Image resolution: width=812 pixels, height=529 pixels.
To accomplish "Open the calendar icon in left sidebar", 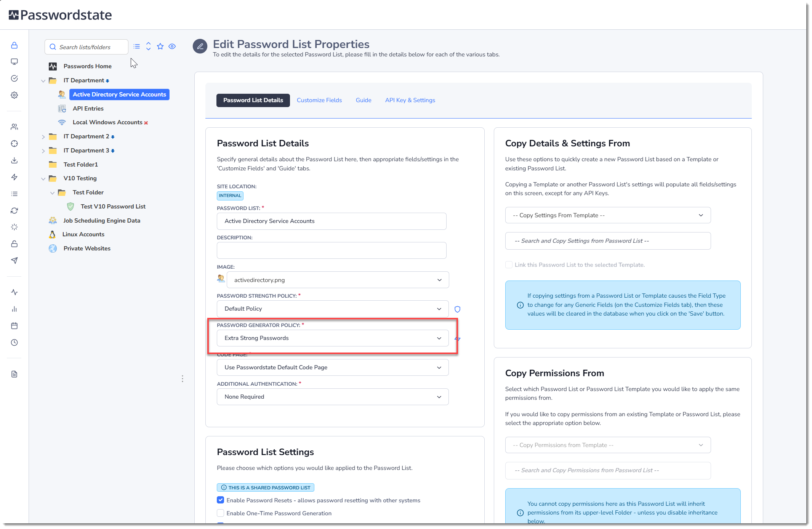I will (14, 326).
